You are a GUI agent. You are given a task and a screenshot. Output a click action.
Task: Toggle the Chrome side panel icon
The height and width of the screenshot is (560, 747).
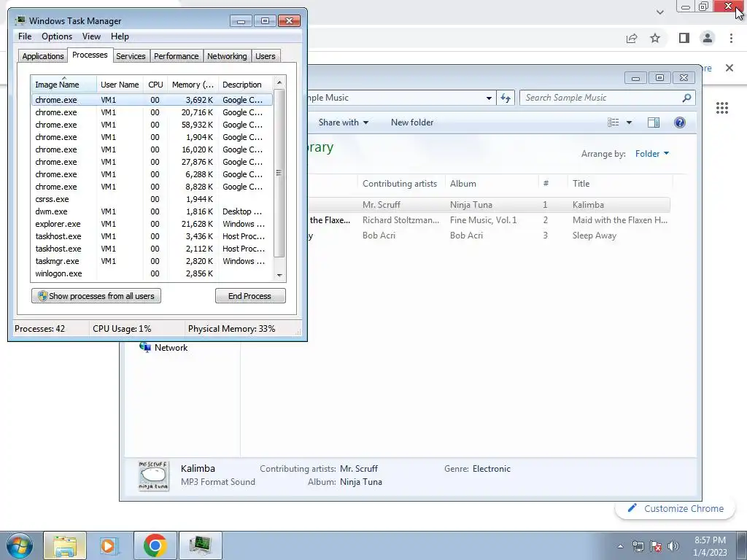684,38
